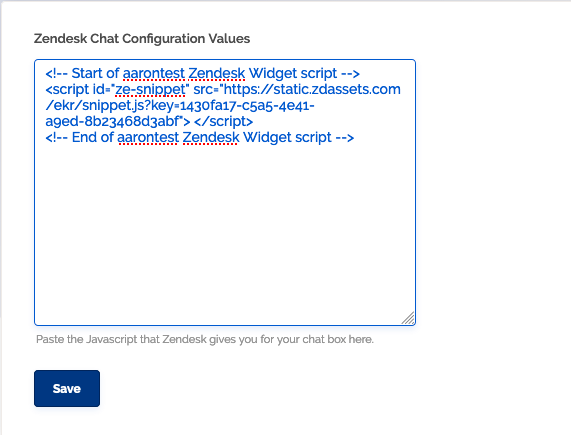Image resolution: width=571 pixels, height=435 pixels.
Task: Click underlined 'Zendesk' in the End comment line
Action: coord(211,137)
